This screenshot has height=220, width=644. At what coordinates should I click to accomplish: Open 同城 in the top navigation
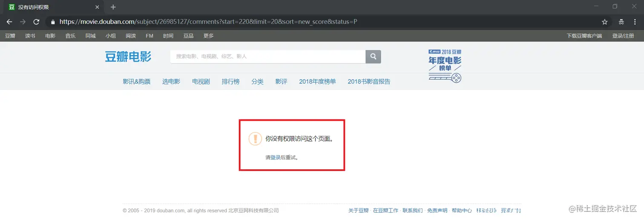pyautogui.click(x=90, y=36)
